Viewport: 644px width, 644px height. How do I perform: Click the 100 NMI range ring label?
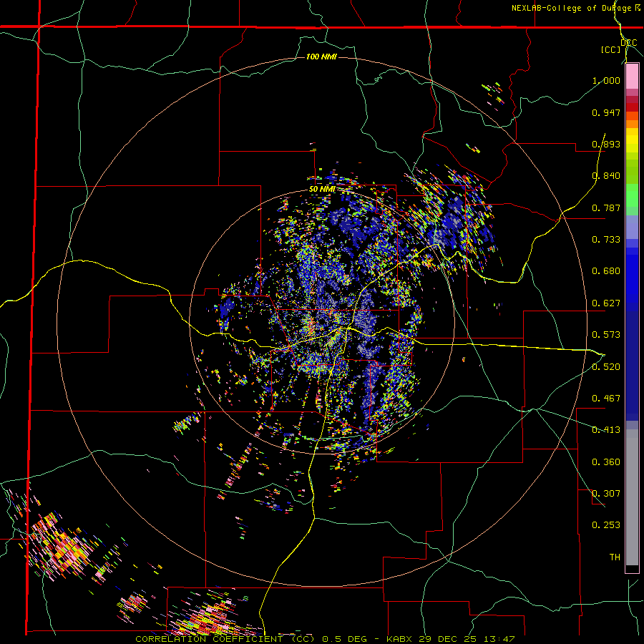tap(321, 57)
